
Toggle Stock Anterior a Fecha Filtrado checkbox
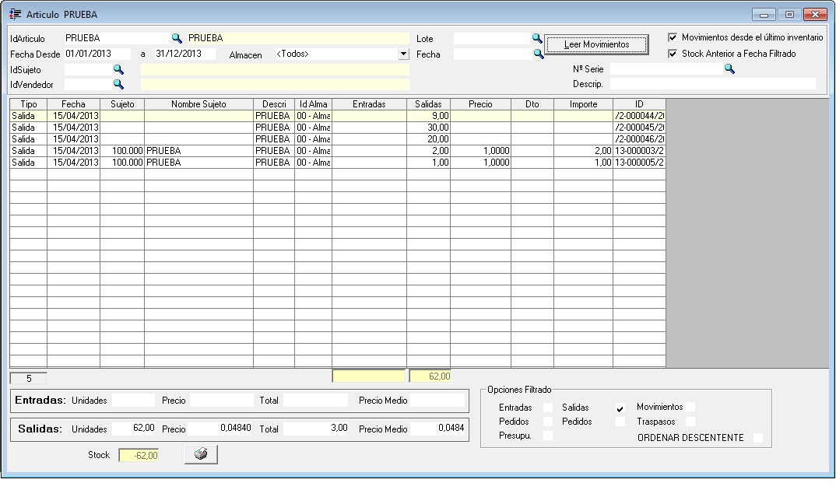673,53
